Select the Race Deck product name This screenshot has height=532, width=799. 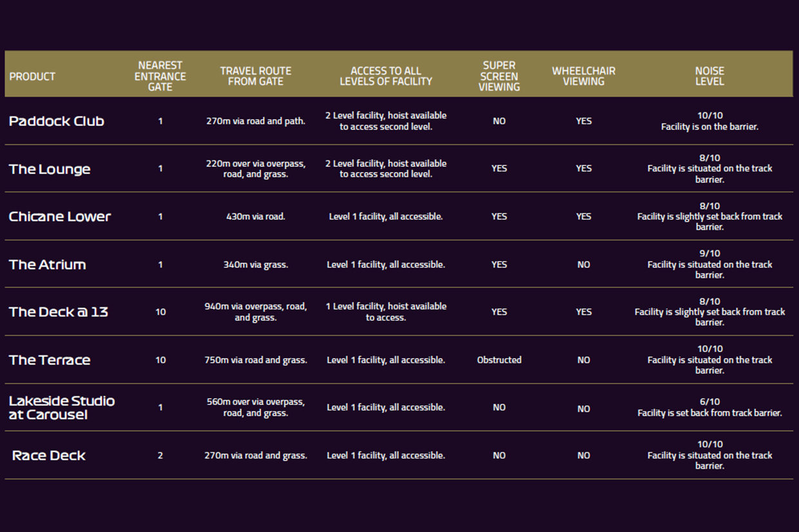point(49,455)
